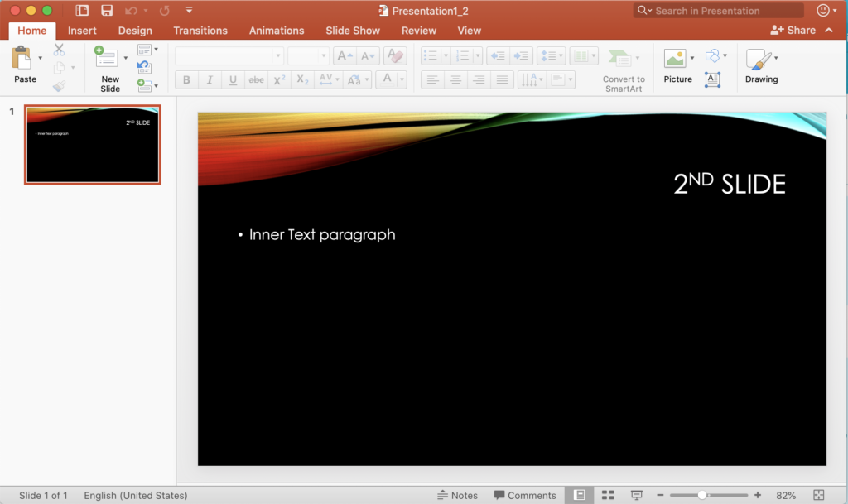Toggle Underline formatting
The width and height of the screenshot is (848, 504).
click(233, 80)
